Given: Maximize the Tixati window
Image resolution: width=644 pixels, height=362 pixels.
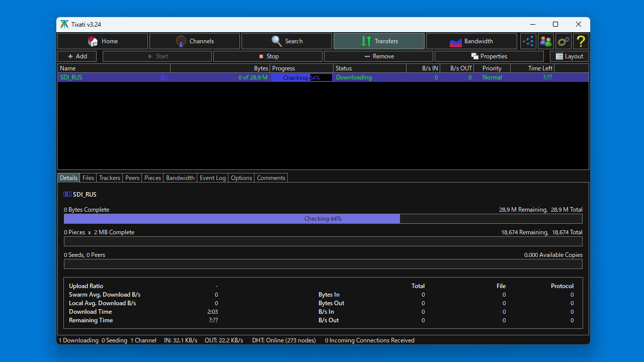Looking at the screenshot, I should (x=555, y=24).
